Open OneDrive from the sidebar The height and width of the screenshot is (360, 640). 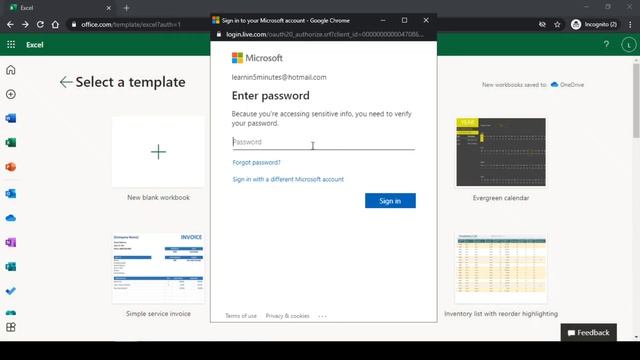(x=11, y=218)
